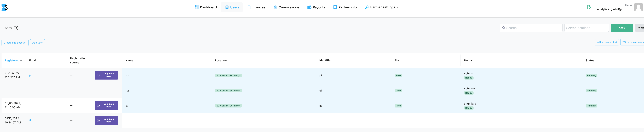Click the analytics+global account name
This screenshot has height=132, width=644.
(x=609, y=9)
